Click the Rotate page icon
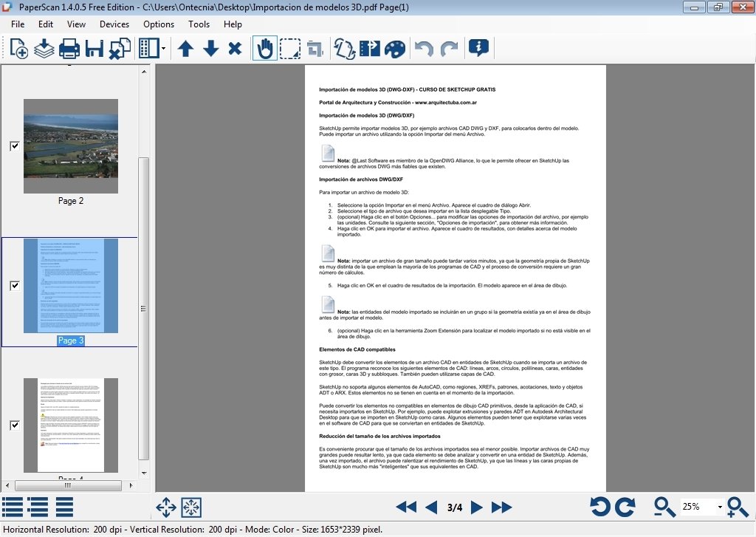 coord(345,49)
